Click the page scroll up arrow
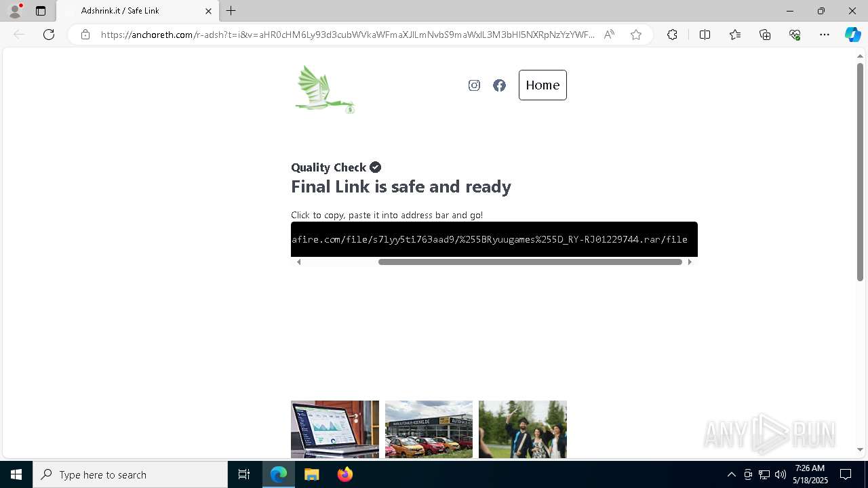Image resolution: width=868 pixels, height=488 pixels. (860, 57)
